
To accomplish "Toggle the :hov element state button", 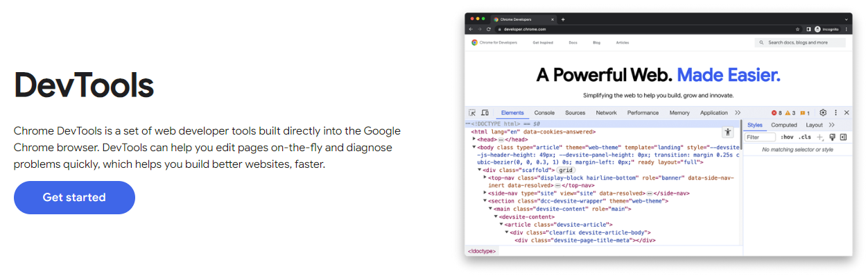I will tap(787, 137).
